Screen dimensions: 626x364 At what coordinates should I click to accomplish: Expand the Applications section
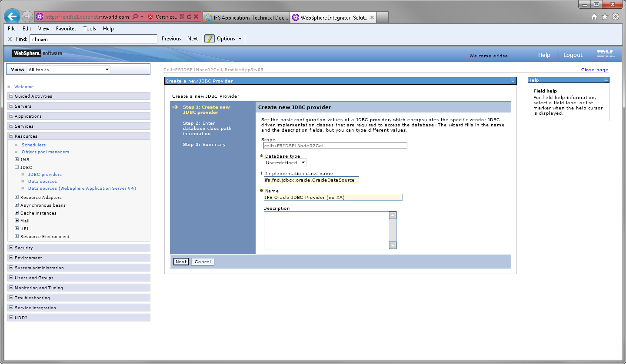[x=11, y=116]
